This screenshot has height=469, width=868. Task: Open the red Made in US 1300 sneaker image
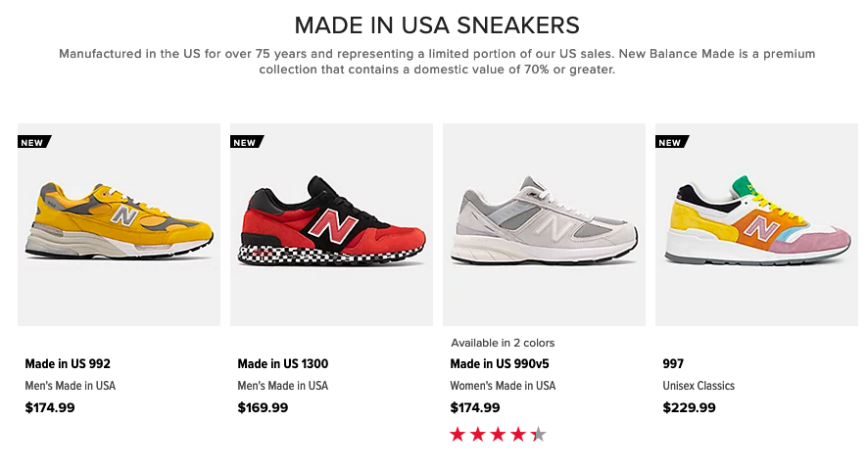[x=331, y=223]
